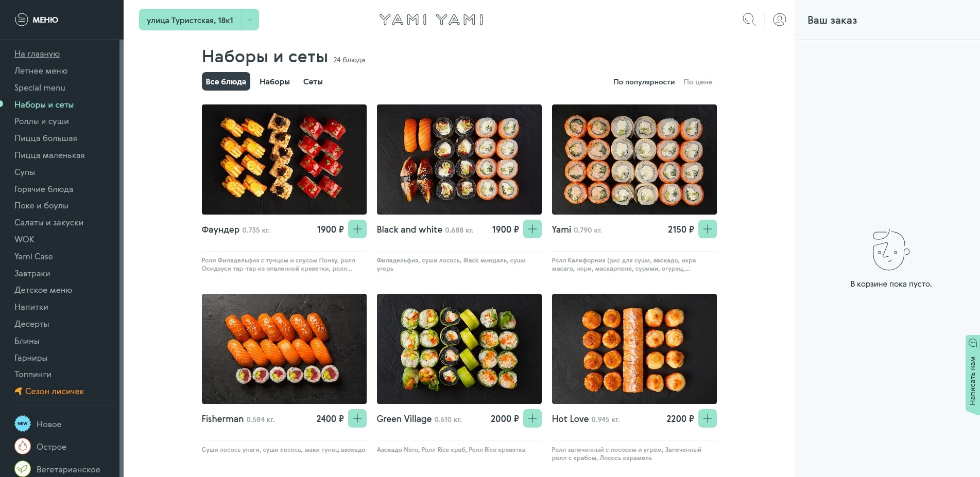Switch to the Сеты tab
This screenshot has width=980, height=477.
(313, 82)
